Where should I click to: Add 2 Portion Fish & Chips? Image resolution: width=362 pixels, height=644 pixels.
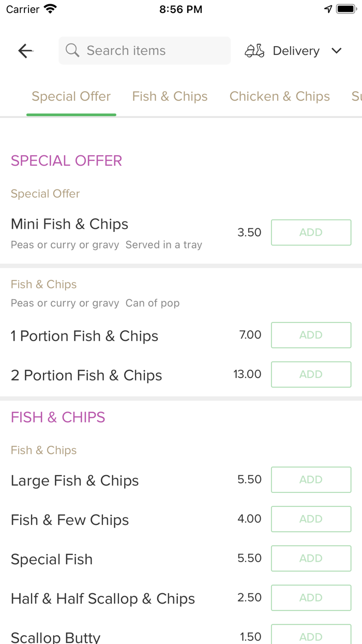(x=311, y=374)
